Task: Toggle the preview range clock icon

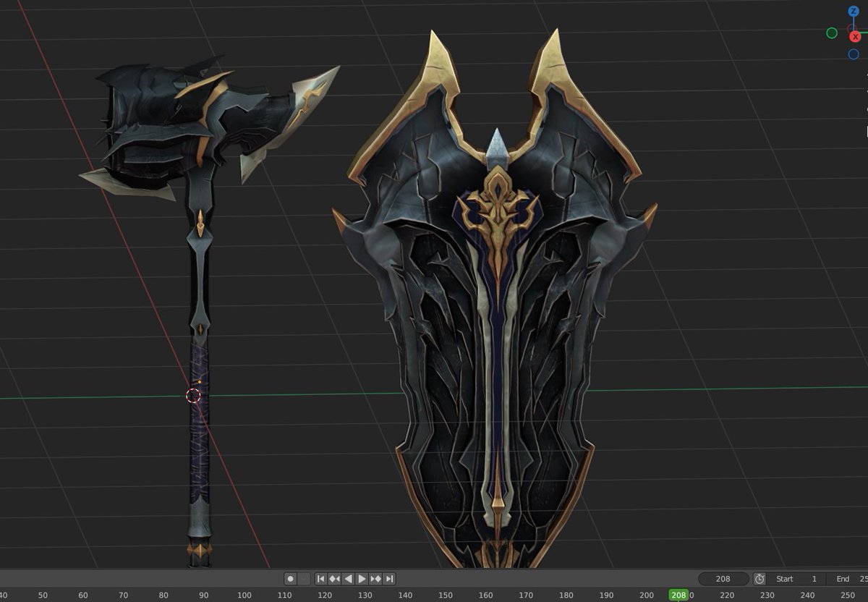Action: tap(759, 579)
